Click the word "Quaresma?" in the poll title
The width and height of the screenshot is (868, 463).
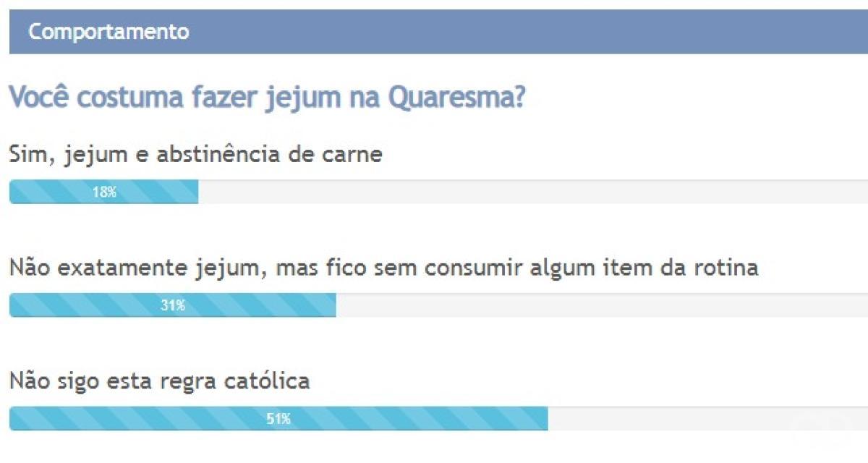(x=456, y=98)
